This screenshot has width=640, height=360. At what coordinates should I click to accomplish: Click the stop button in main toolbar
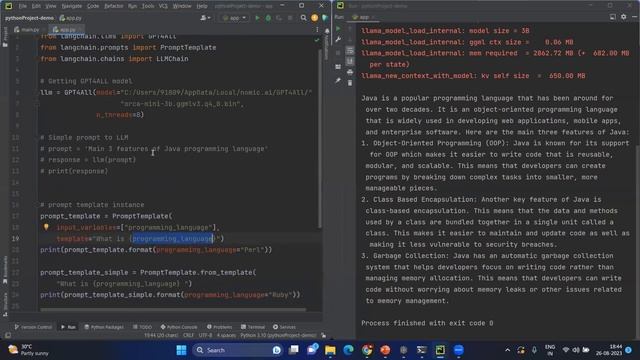click(290, 18)
